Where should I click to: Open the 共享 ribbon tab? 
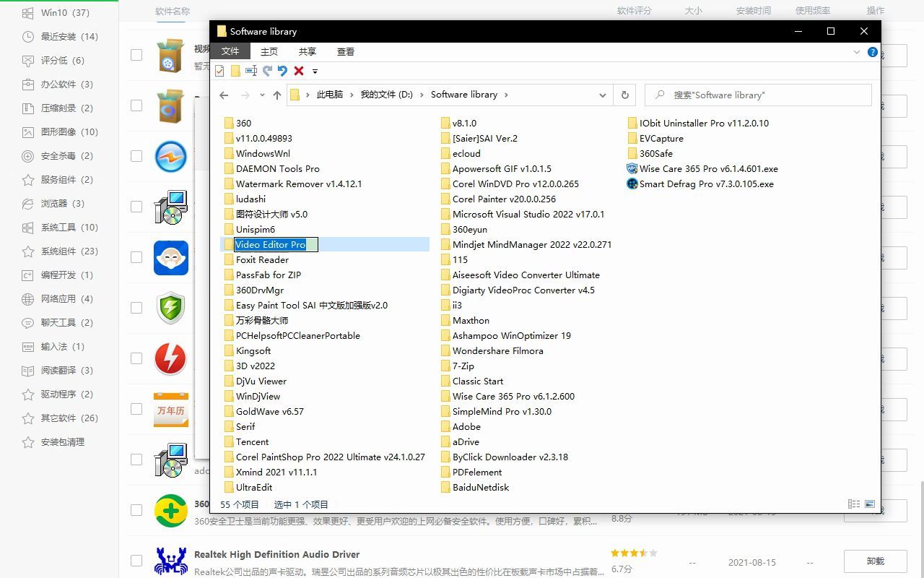[308, 51]
